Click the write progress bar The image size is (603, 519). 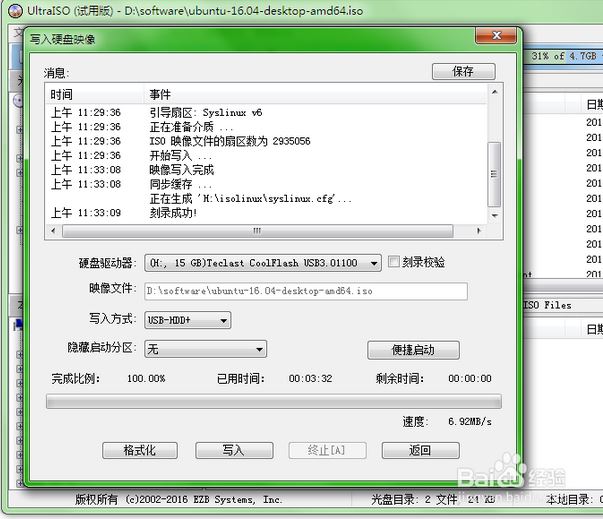(x=274, y=401)
